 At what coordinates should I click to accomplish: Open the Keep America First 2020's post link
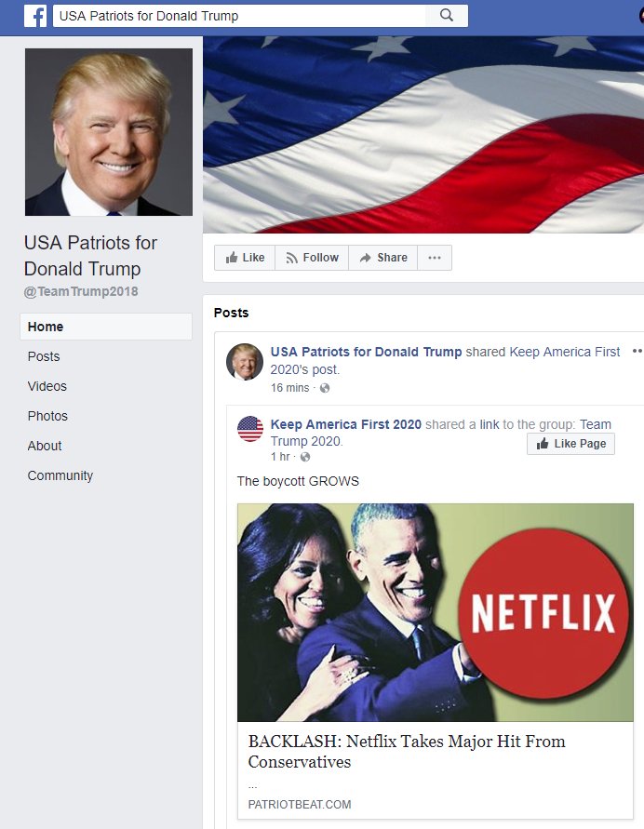[445, 360]
